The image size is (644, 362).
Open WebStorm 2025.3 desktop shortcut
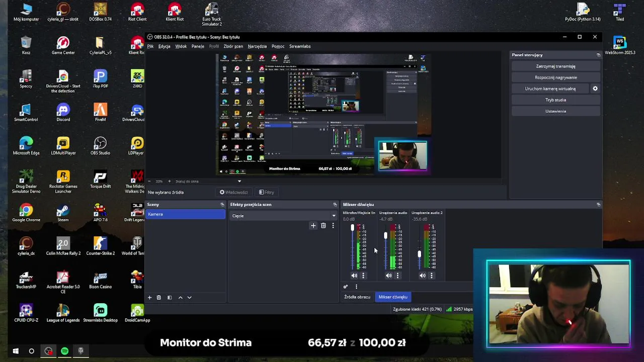(620, 45)
